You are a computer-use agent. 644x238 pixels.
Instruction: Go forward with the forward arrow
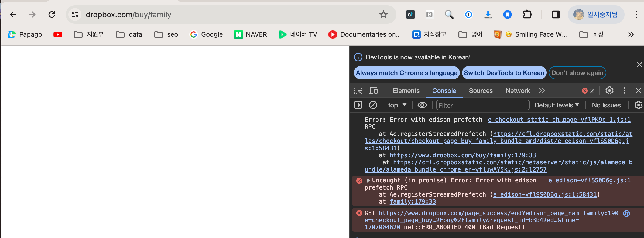pos(32,15)
